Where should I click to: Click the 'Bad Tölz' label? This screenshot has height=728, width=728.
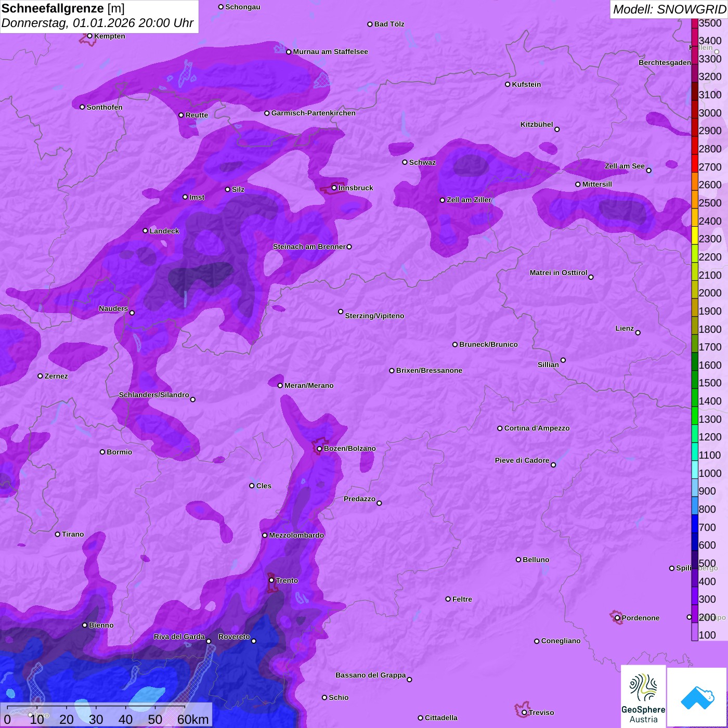[x=389, y=24]
